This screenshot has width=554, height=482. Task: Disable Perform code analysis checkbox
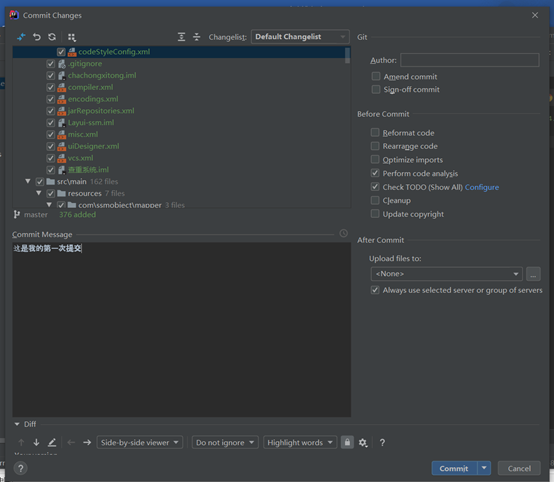pyautogui.click(x=375, y=173)
